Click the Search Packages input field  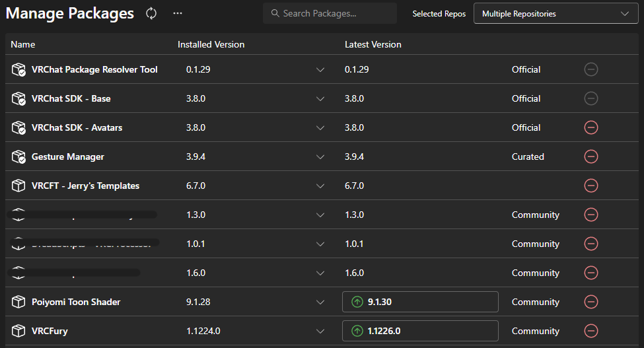(x=330, y=14)
